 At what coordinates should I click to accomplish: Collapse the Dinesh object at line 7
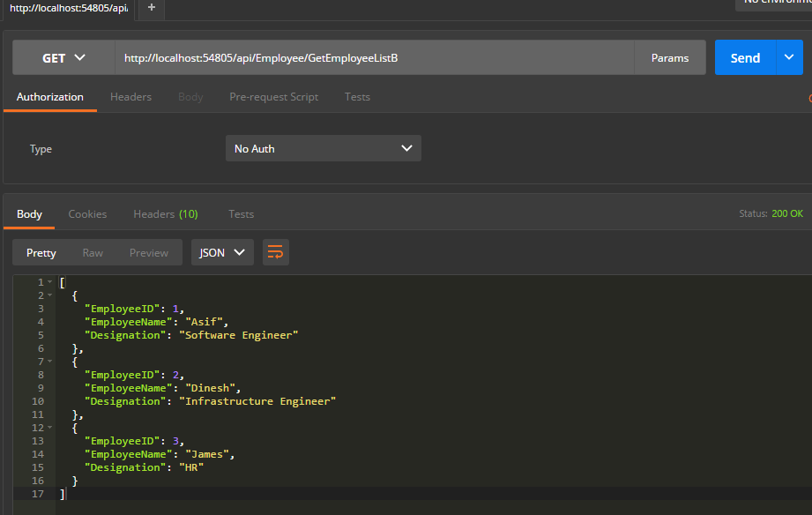coord(50,362)
